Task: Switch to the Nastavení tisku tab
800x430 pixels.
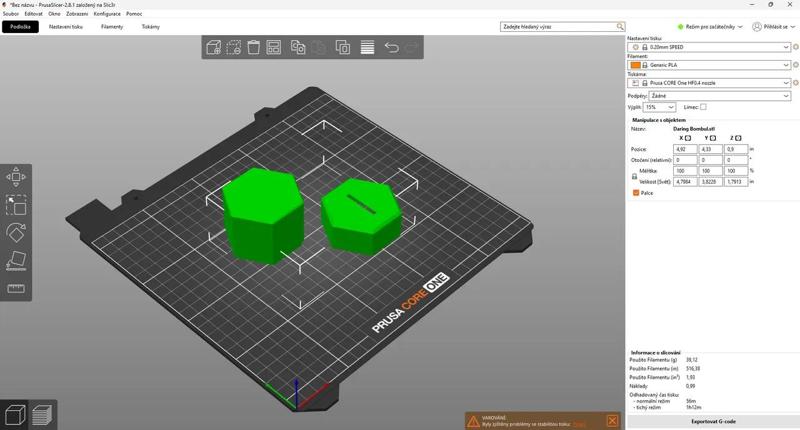Action: point(66,27)
